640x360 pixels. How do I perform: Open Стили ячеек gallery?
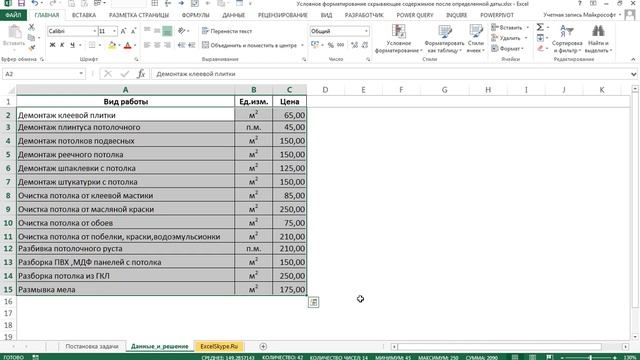476,39
